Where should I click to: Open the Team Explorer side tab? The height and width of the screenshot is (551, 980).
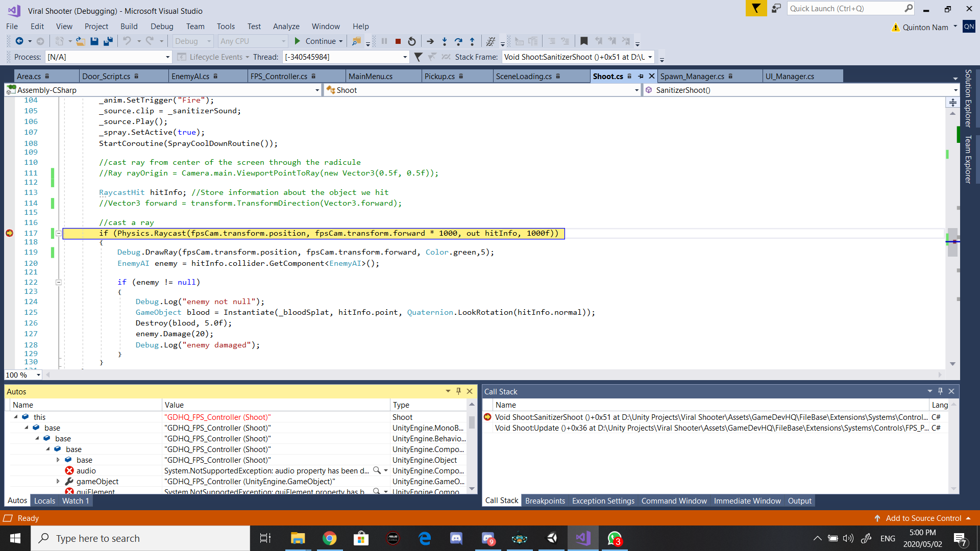pyautogui.click(x=968, y=159)
